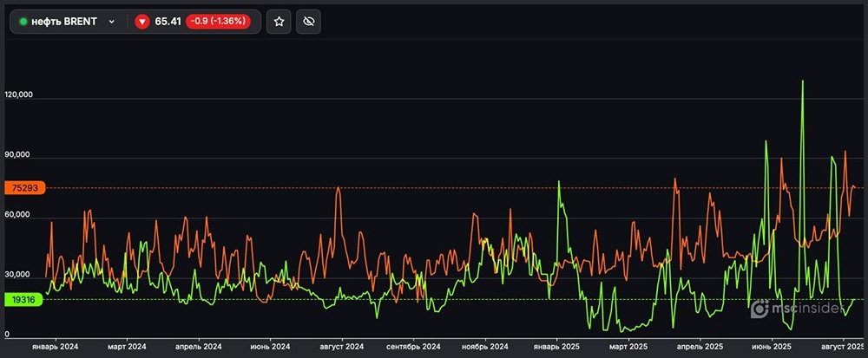Screen dimensions: 868x358
Task: Toggle the crossed-out eye visibility button
Action: coord(308,22)
